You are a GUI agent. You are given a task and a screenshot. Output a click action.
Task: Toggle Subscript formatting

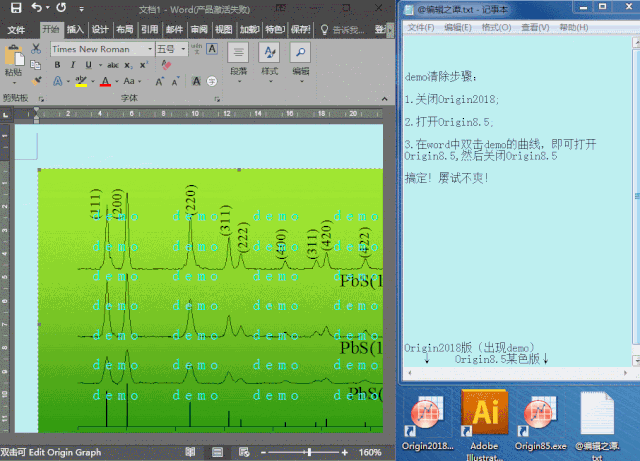pos(128,65)
